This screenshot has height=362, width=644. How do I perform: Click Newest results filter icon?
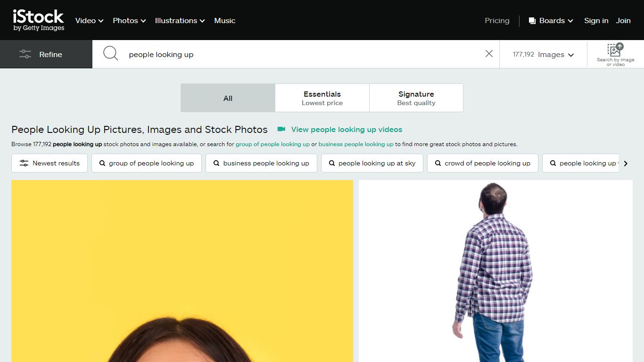(24, 163)
